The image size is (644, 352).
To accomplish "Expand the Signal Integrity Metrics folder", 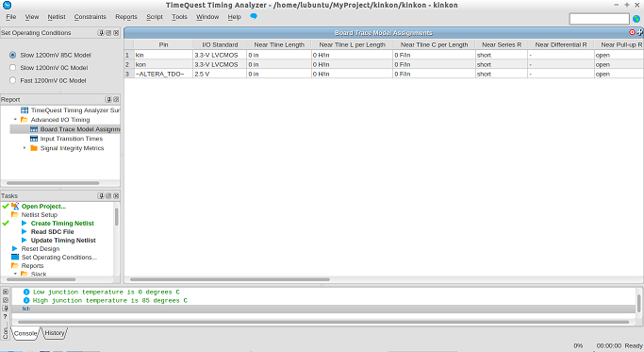I will click(x=25, y=148).
